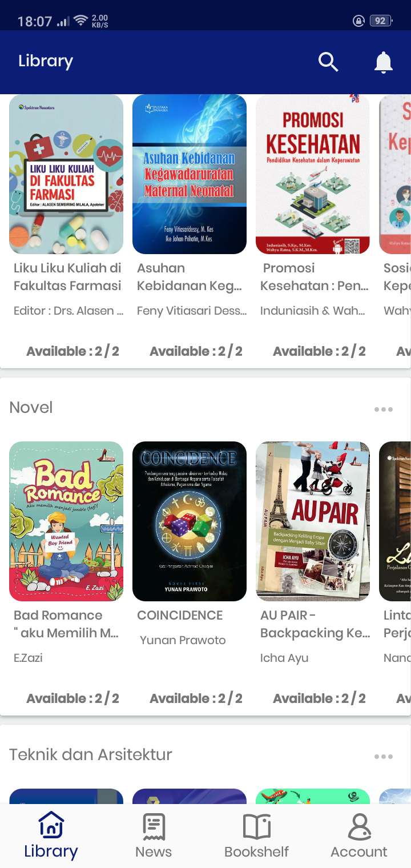Image resolution: width=411 pixels, height=868 pixels.
Task: Tap the battery indicator in status bar
Action: point(380,21)
